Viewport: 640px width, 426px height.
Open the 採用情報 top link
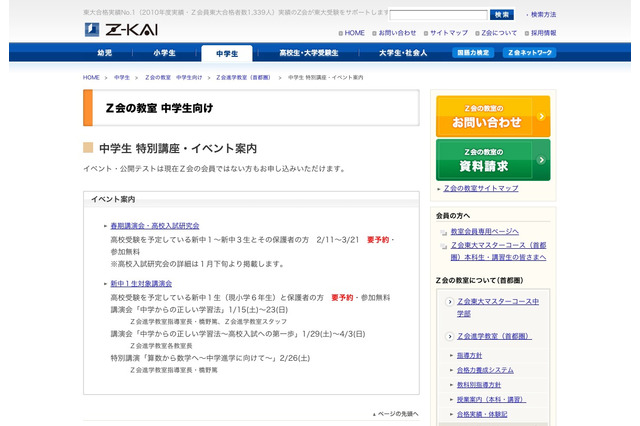(x=543, y=33)
